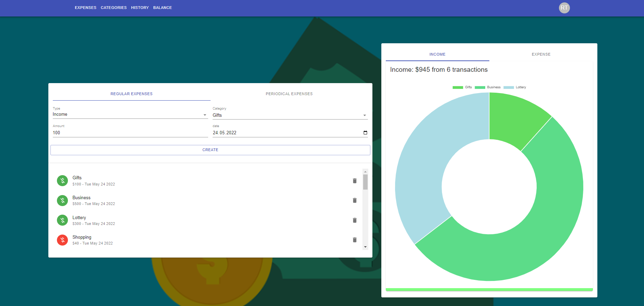
Task: Expand the Type dropdown set to Income
Action: click(130, 115)
